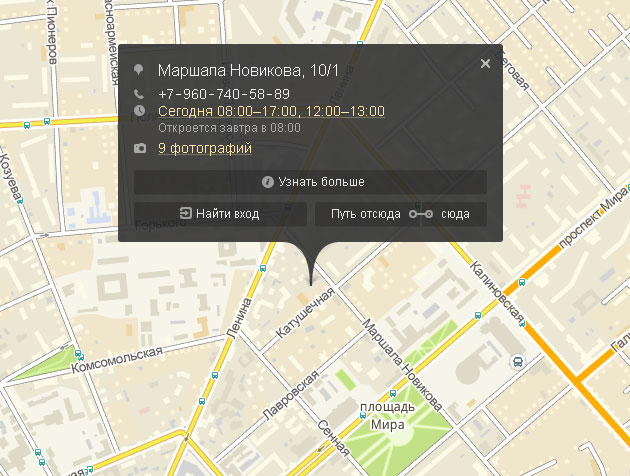Open the 9 фотографий link
Image resolution: width=630 pixels, height=476 pixels.
pyautogui.click(x=205, y=148)
